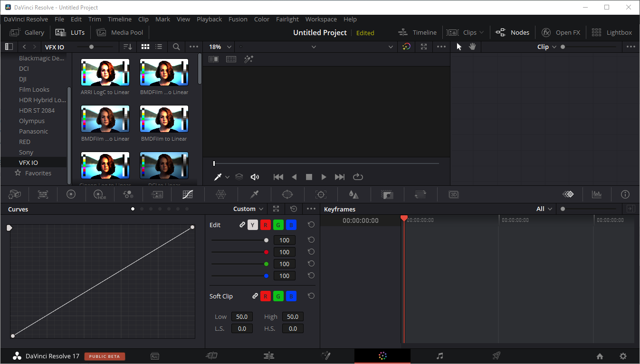Open Project Settings gear icon
640x364 pixels.
pos(623,356)
